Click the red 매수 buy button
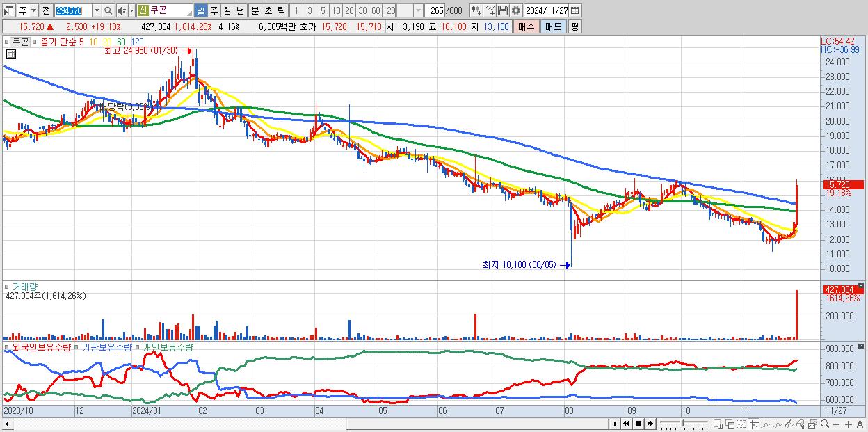Viewport: 868px width, 432px height. (527, 26)
